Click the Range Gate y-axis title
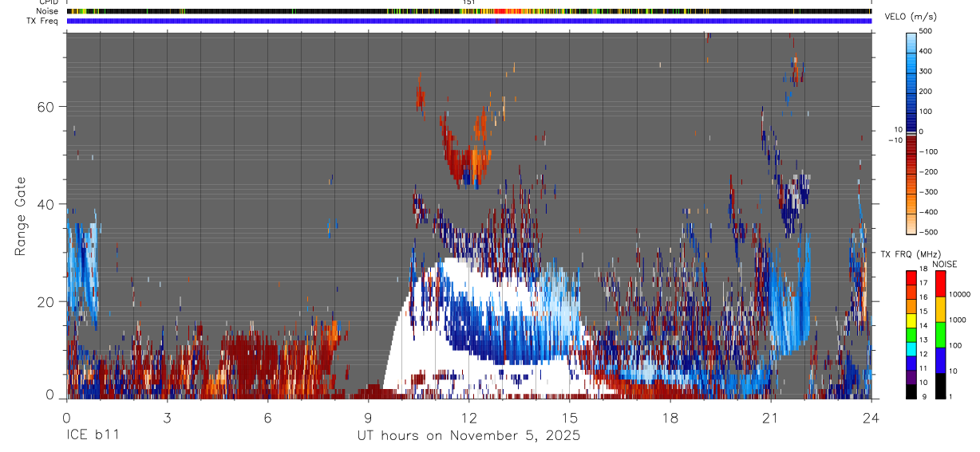The image size is (980, 452). coord(22,216)
